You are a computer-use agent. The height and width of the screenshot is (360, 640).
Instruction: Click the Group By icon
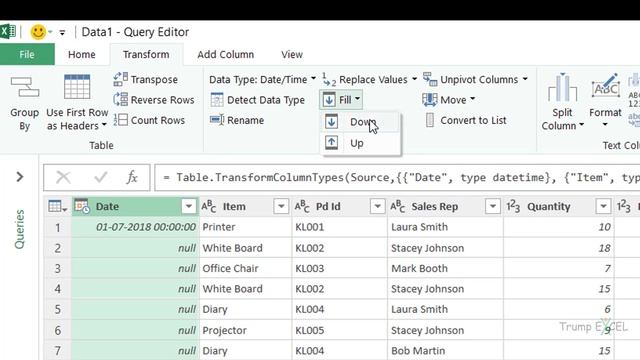tap(25, 87)
